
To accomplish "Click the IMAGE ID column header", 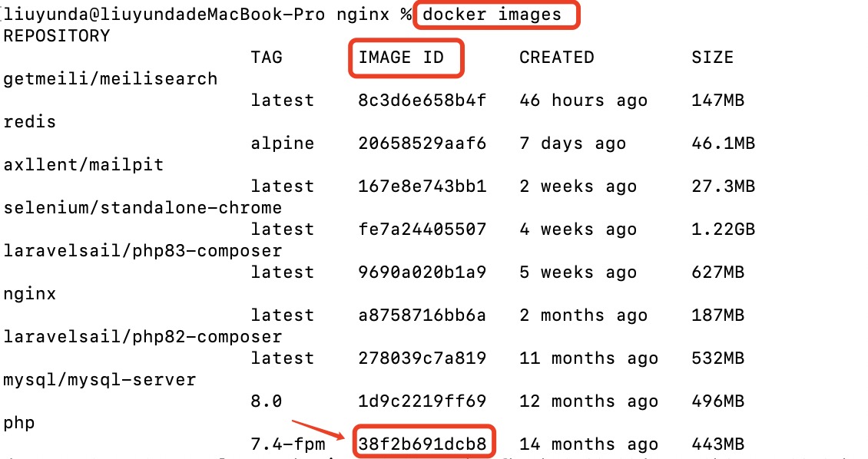I will click(x=401, y=58).
